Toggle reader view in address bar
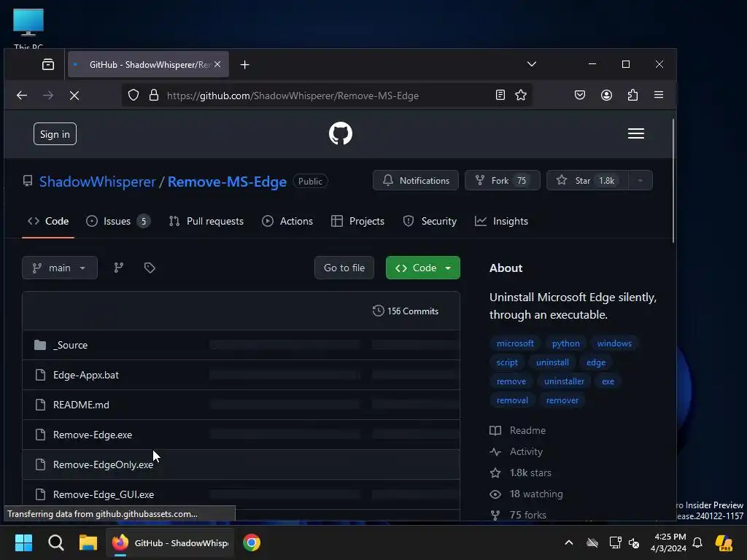 [500, 95]
